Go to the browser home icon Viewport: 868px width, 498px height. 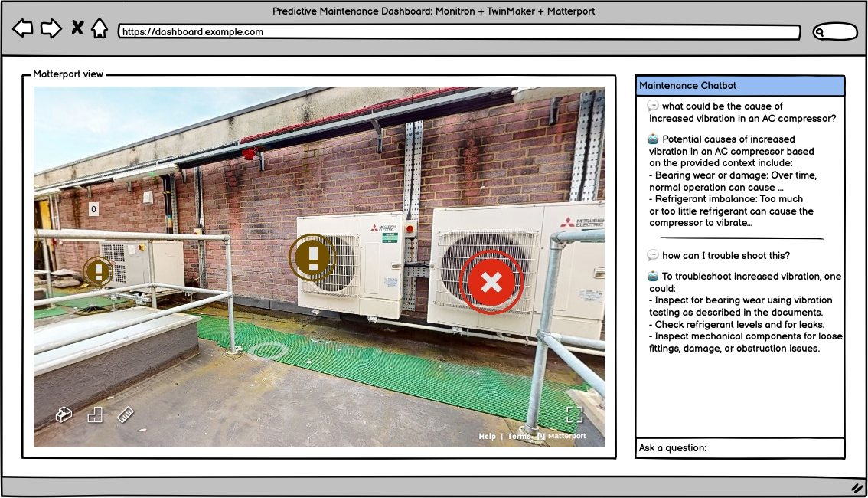100,28
